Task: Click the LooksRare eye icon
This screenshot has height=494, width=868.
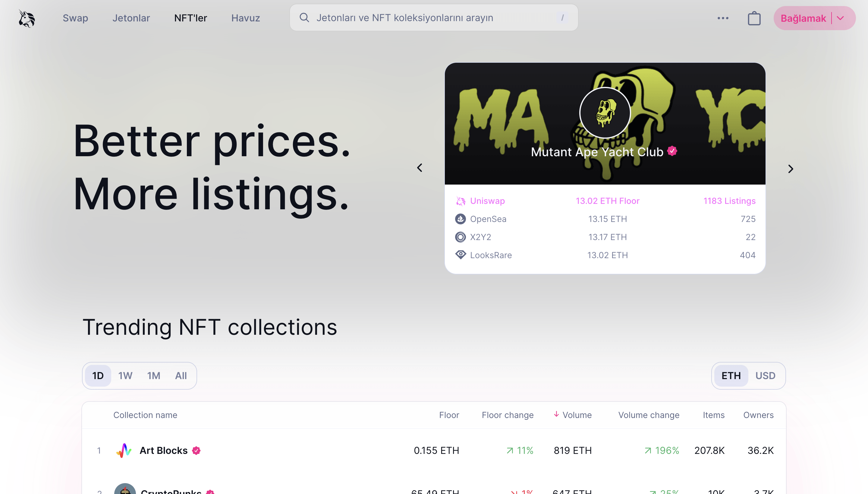Action: (460, 255)
